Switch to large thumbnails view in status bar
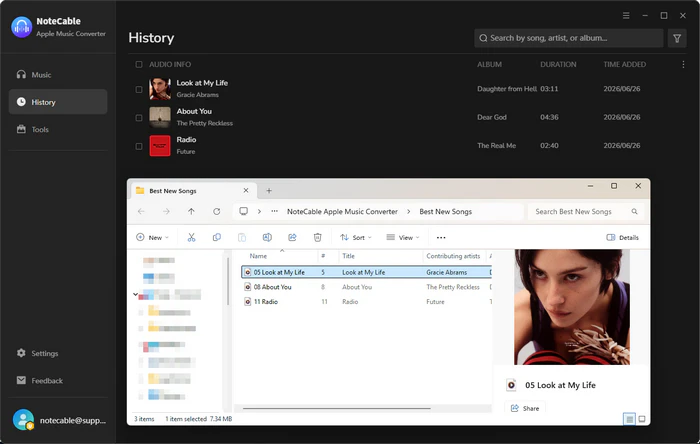Screen dimensions: 700x444 [x=642, y=419]
